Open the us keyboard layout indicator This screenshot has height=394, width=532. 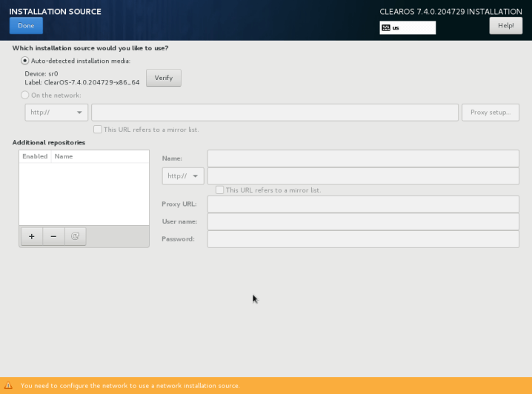(408, 28)
